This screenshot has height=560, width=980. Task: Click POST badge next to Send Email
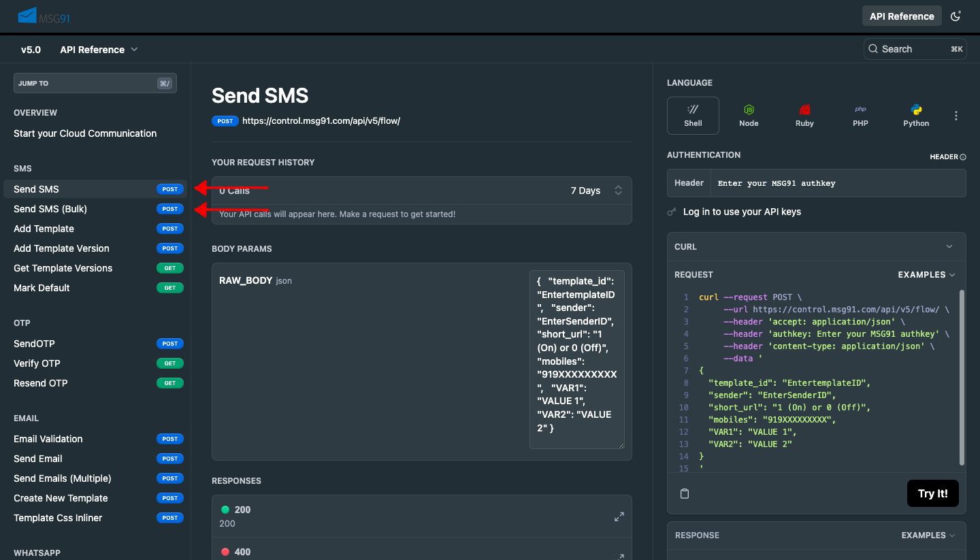pos(170,459)
